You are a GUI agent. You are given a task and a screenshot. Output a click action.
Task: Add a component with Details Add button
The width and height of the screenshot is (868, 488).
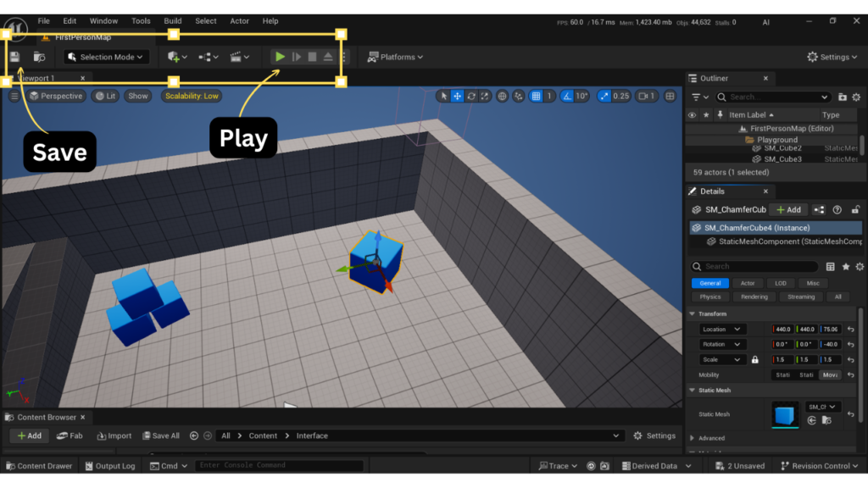(x=789, y=210)
